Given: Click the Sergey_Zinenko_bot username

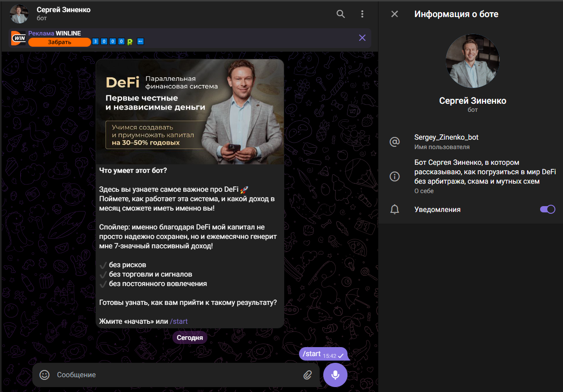Looking at the screenshot, I should click(x=446, y=137).
